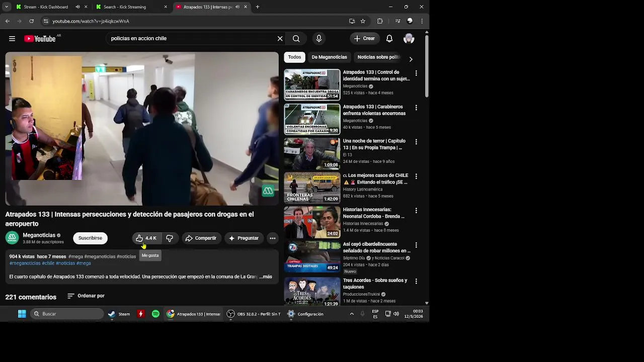This screenshot has width=644, height=362.
Task: Open a new browser tab
Action: [258, 7]
